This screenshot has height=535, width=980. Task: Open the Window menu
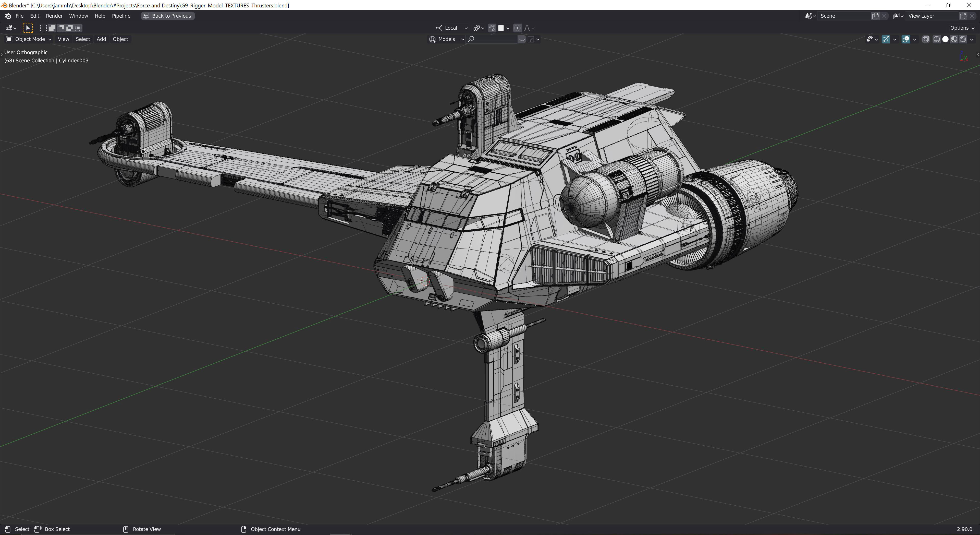(78, 16)
